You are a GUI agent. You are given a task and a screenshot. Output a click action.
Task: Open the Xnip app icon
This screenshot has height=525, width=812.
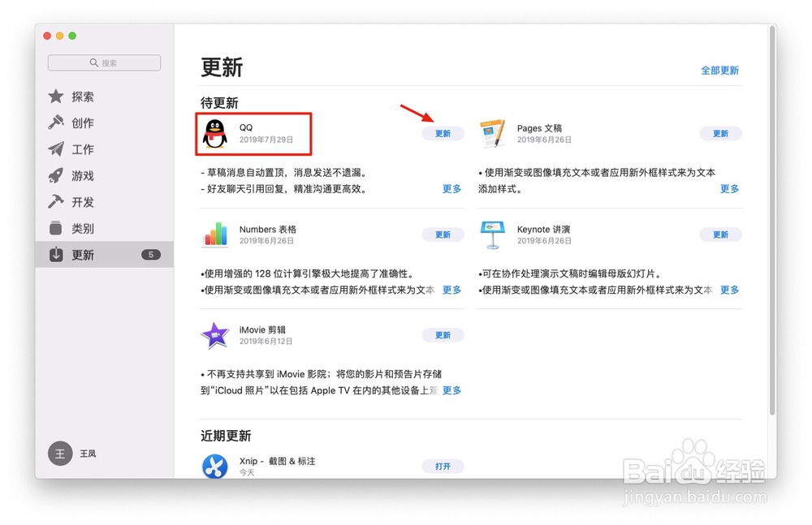215,466
